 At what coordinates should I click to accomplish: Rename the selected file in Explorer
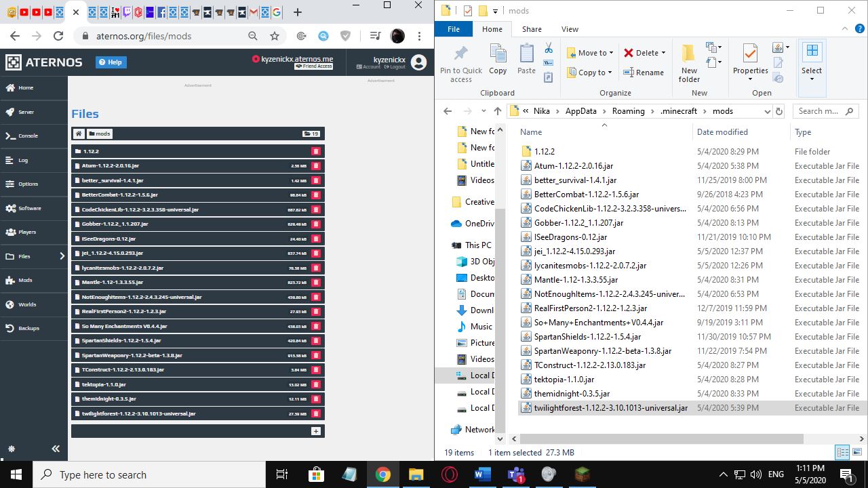click(644, 73)
